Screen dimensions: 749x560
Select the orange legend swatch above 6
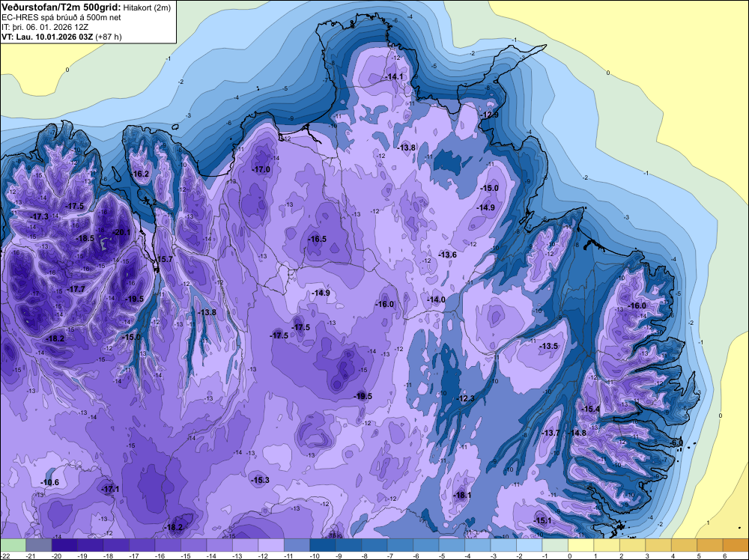[x=736, y=545]
